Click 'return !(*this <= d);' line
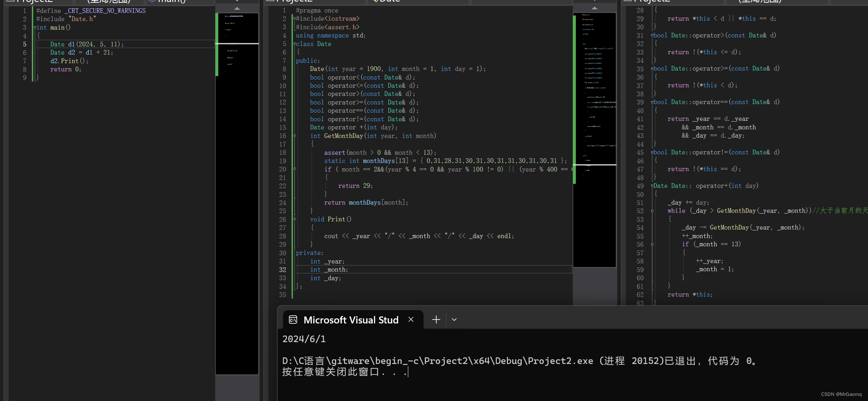The width and height of the screenshot is (868, 401). (704, 52)
